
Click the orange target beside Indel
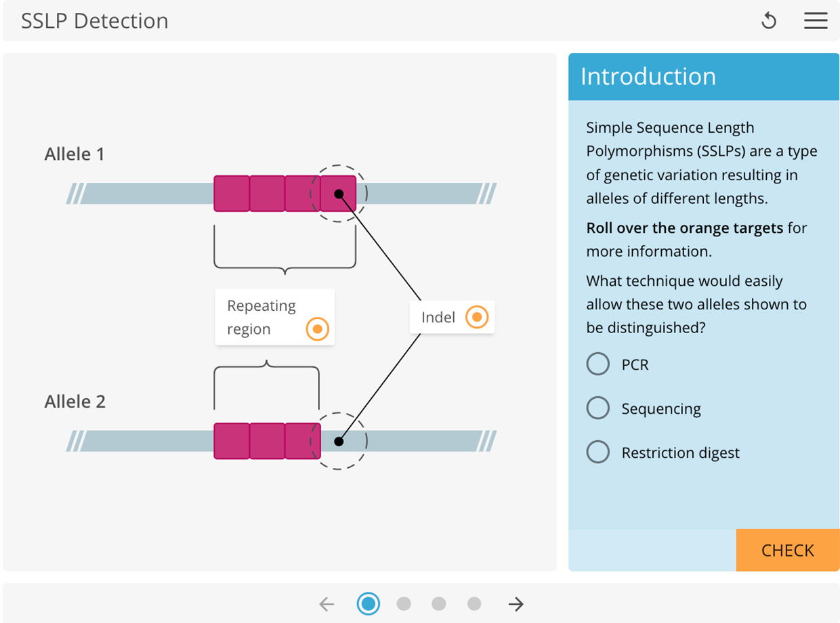[x=478, y=316]
